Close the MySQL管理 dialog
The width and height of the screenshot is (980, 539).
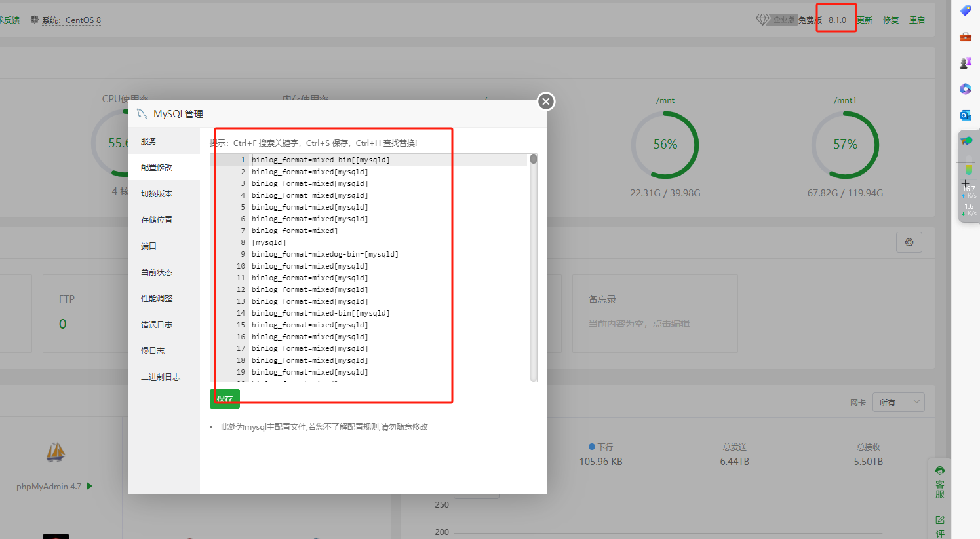(546, 102)
